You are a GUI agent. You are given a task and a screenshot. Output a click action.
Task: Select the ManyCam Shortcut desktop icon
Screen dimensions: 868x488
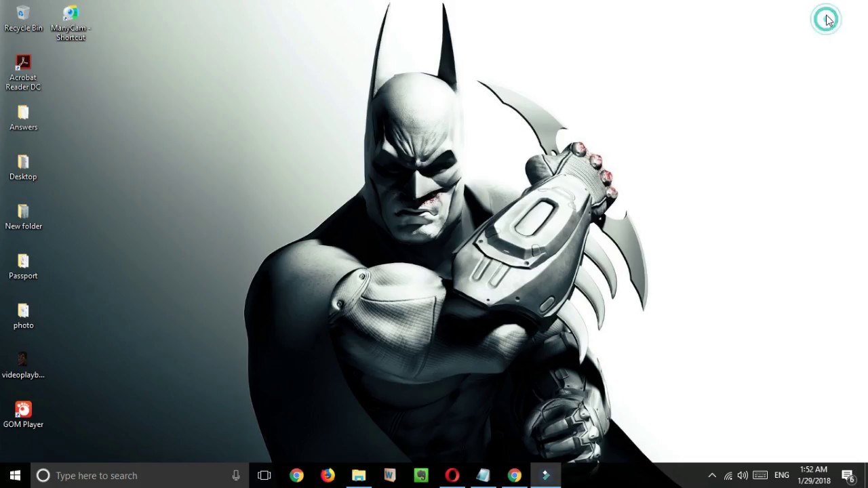coord(71,24)
